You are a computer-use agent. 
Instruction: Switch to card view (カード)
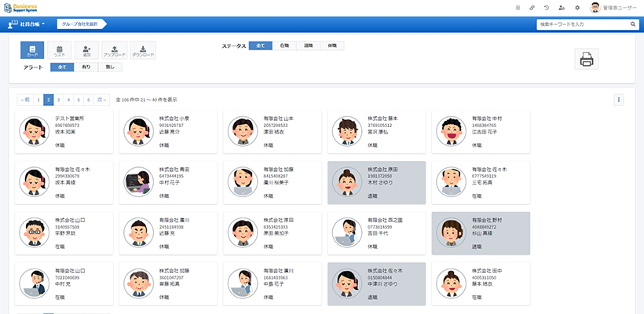(33, 50)
